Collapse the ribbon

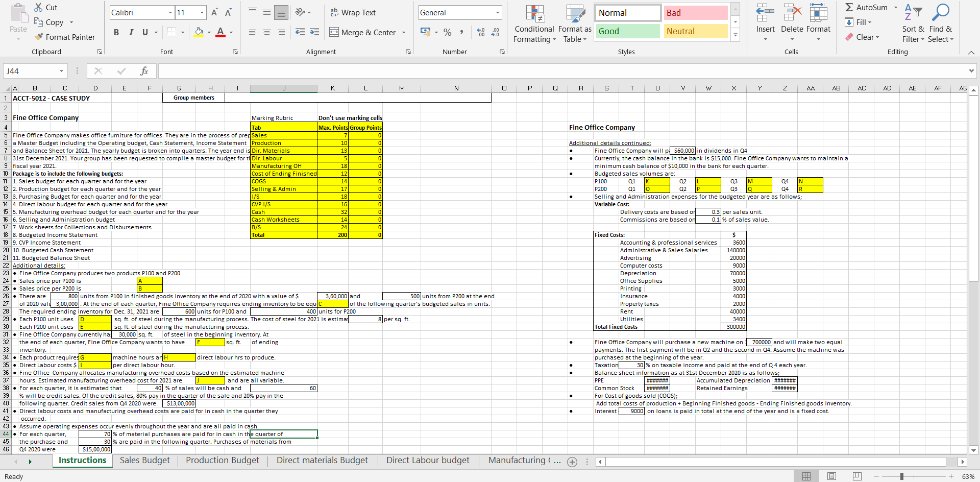971,52
